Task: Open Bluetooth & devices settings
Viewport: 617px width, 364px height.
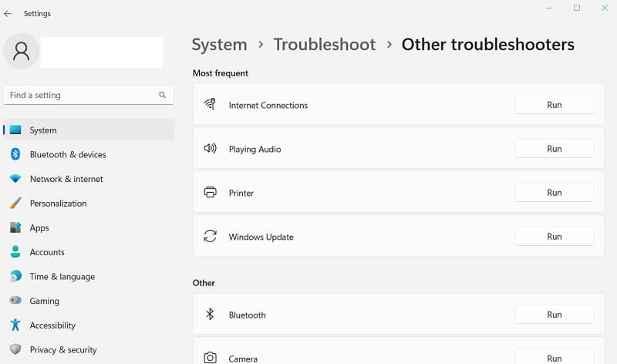Action: (89, 154)
